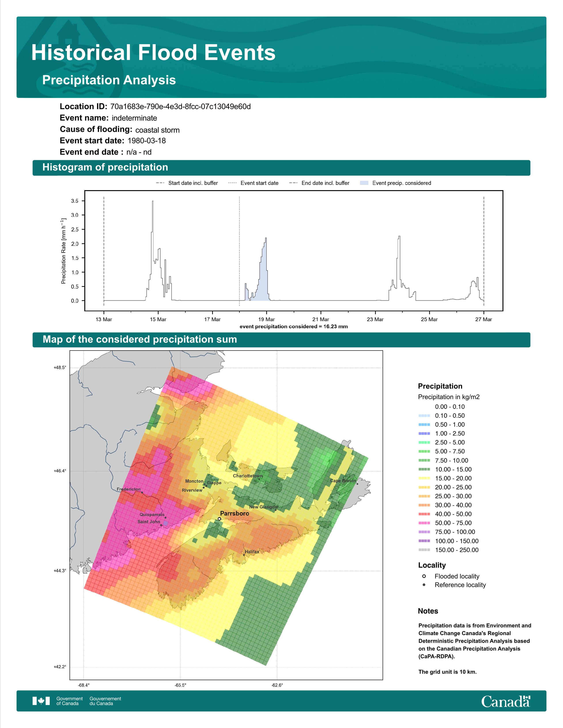
Task: Click the Halifax reference locality dot
Action: [244, 555]
